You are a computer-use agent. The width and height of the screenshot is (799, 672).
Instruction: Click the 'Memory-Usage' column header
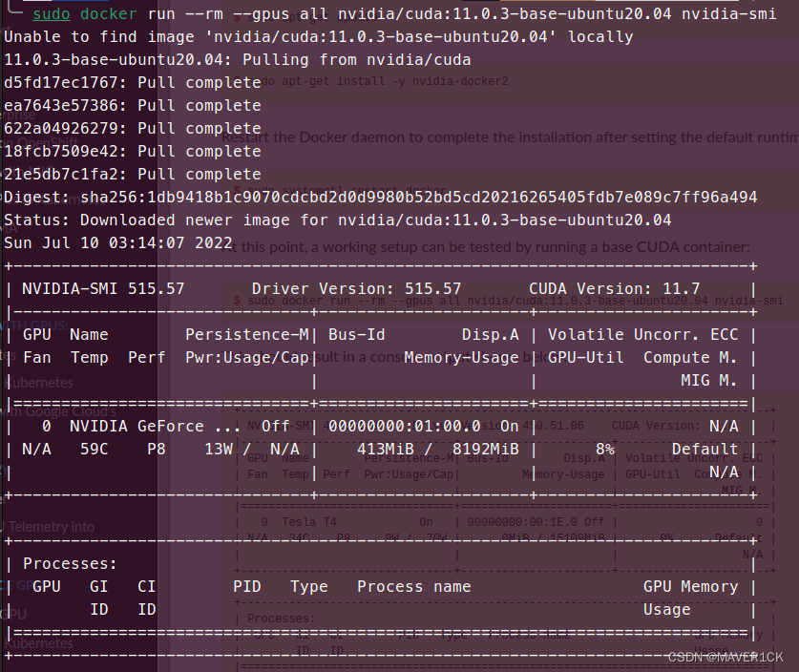tap(461, 358)
